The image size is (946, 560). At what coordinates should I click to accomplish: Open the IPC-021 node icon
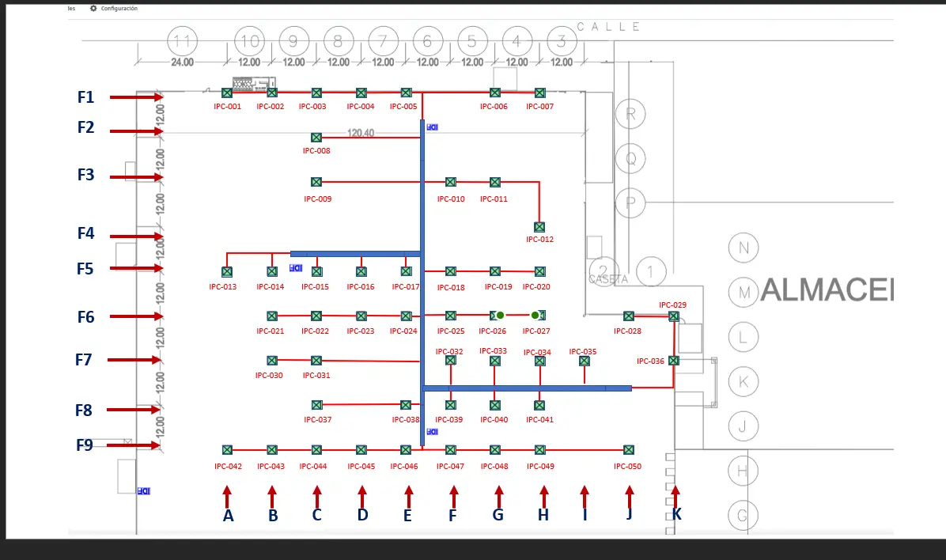click(272, 316)
